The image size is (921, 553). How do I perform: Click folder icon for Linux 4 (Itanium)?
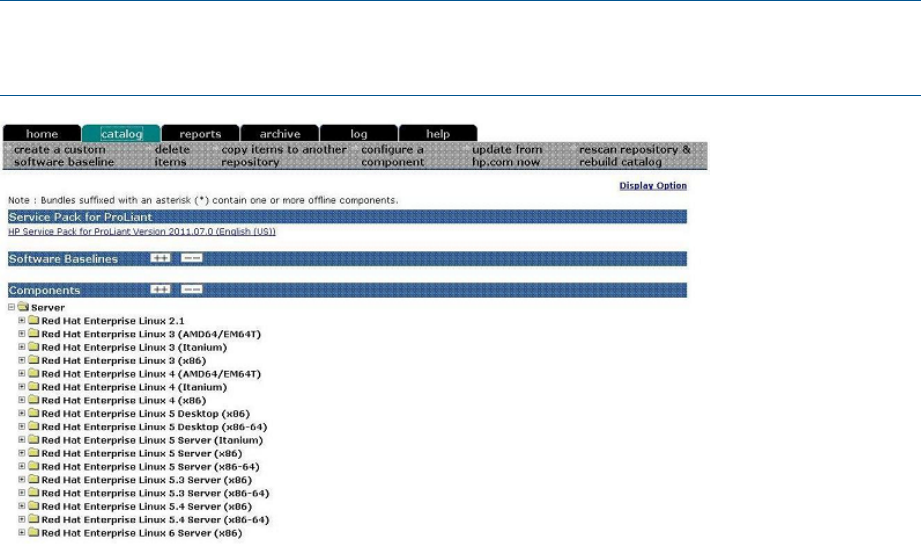pyautogui.click(x=33, y=387)
